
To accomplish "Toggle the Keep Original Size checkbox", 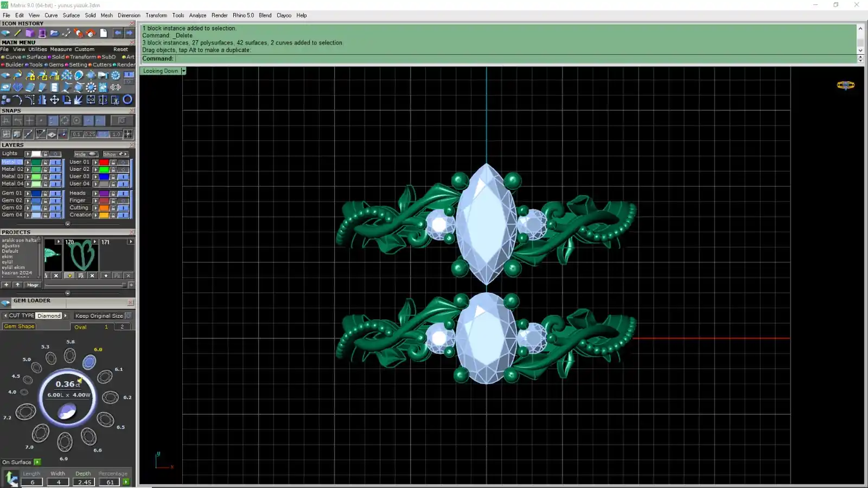I will [x=129, y=316].
